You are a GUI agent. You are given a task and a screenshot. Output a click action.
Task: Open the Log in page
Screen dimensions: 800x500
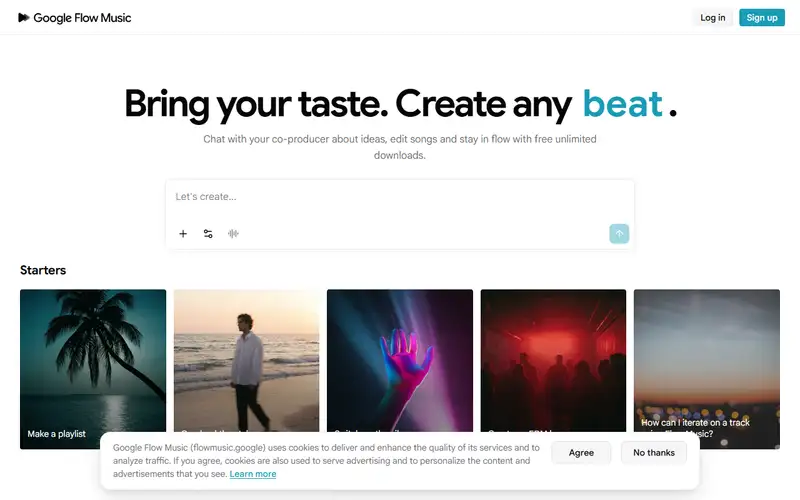click(x=712, y=17)
